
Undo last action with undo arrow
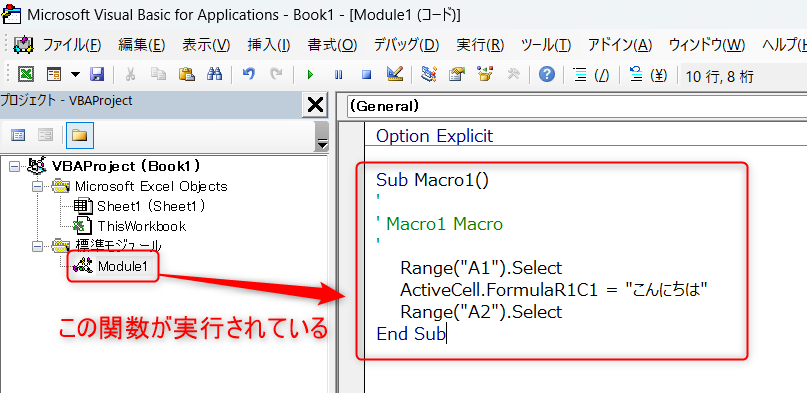pos(249,75)
